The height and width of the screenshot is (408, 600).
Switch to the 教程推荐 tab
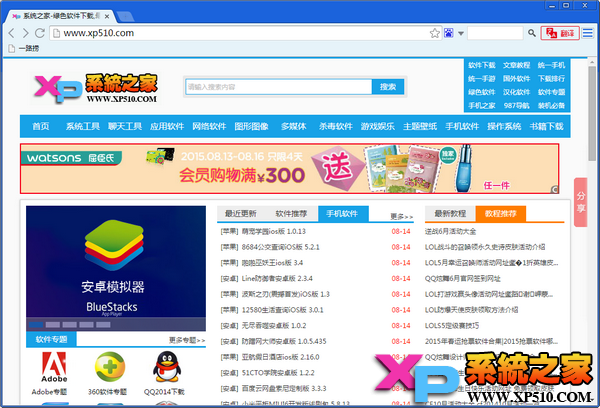coord(501,214)
